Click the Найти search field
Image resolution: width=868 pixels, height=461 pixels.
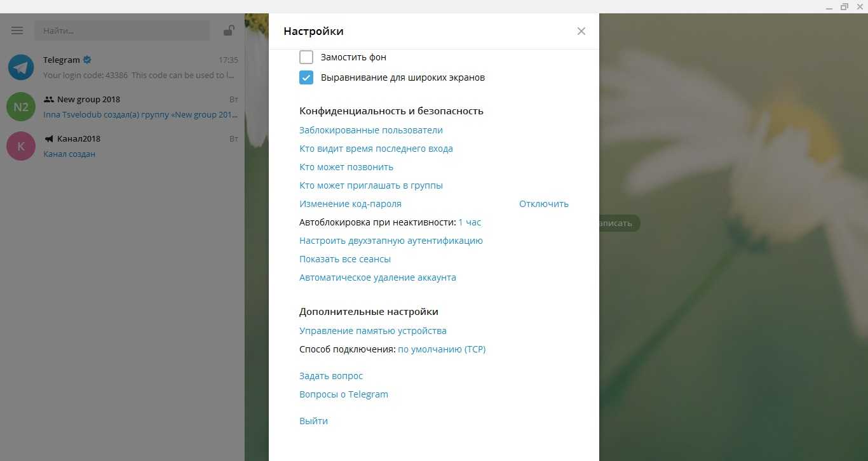coord(122,30)
